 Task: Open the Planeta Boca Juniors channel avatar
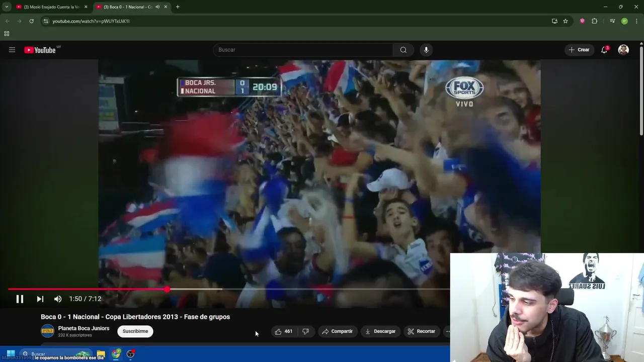click(x=48, y=331)
